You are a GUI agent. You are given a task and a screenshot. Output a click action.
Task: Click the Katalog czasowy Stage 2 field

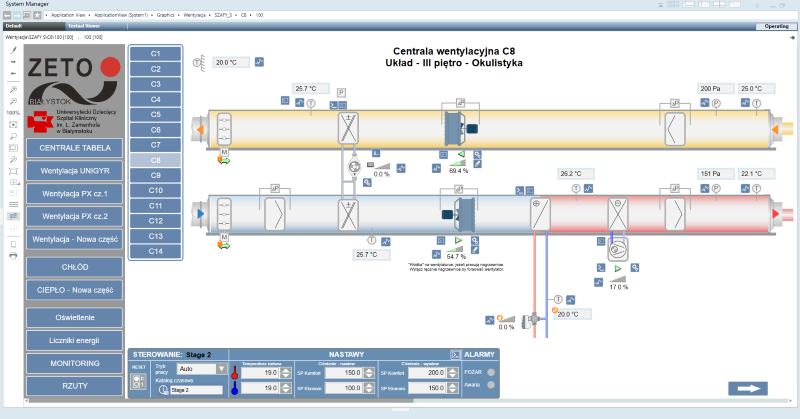(x=196, y=390)
